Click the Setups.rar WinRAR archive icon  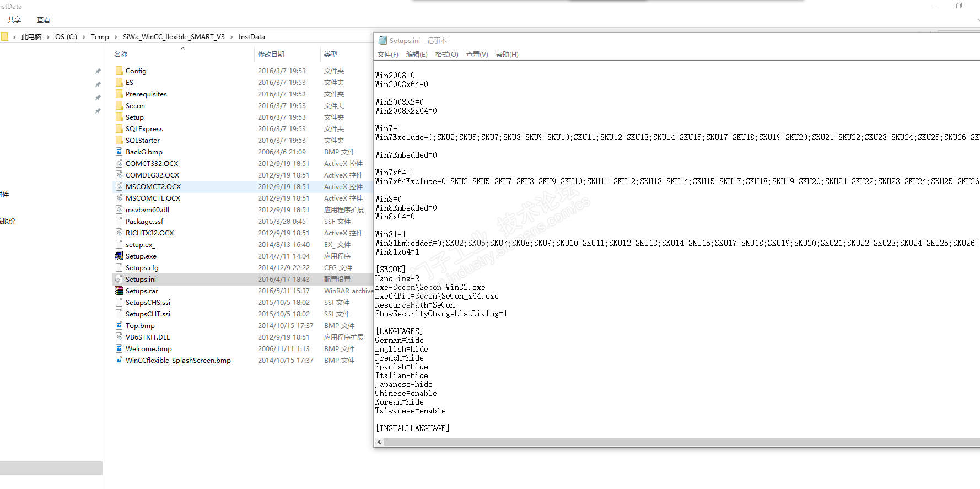coord(119,291)
